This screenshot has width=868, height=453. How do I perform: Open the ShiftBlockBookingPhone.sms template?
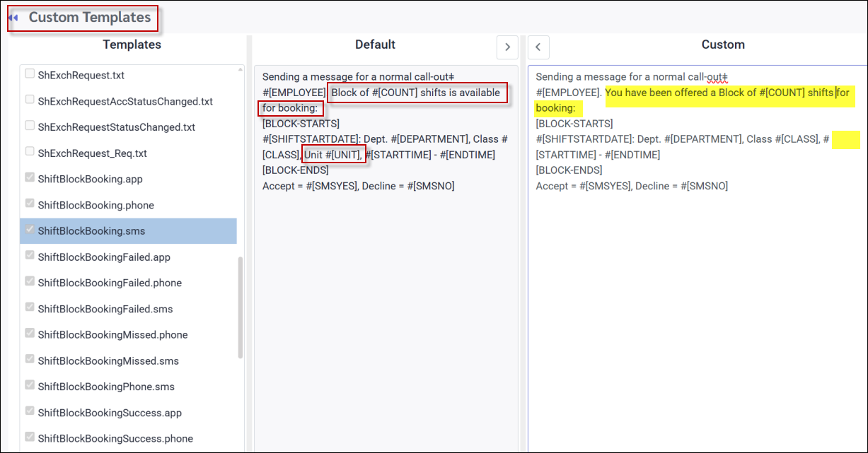click(106, 387)
